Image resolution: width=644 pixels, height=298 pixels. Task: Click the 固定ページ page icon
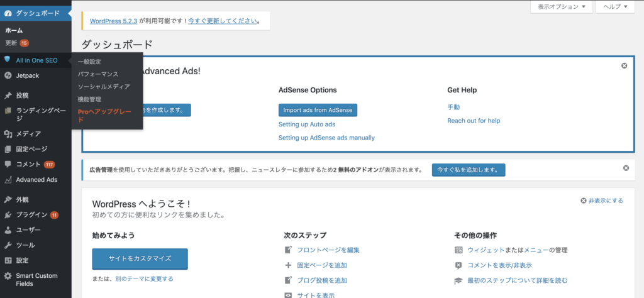click(x=8, y=149)
